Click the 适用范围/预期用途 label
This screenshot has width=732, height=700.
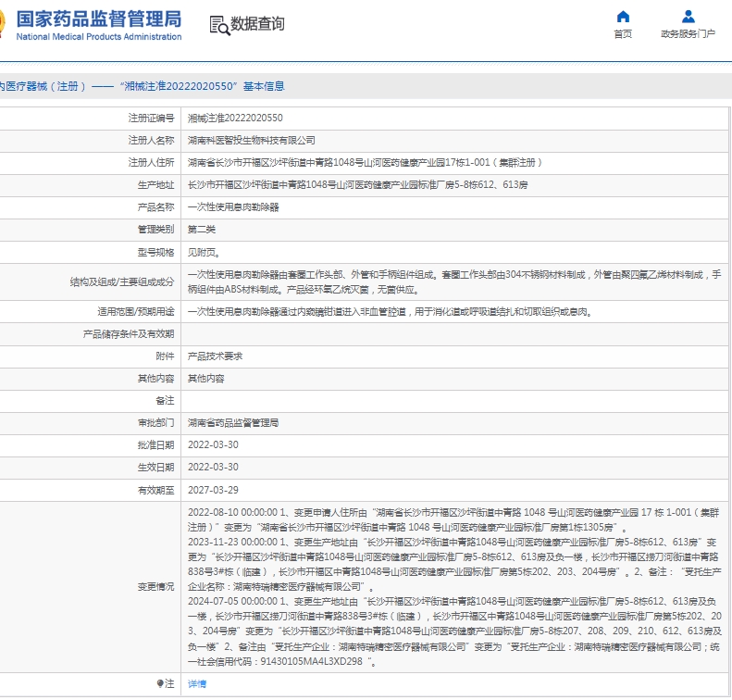click(136, 312)
